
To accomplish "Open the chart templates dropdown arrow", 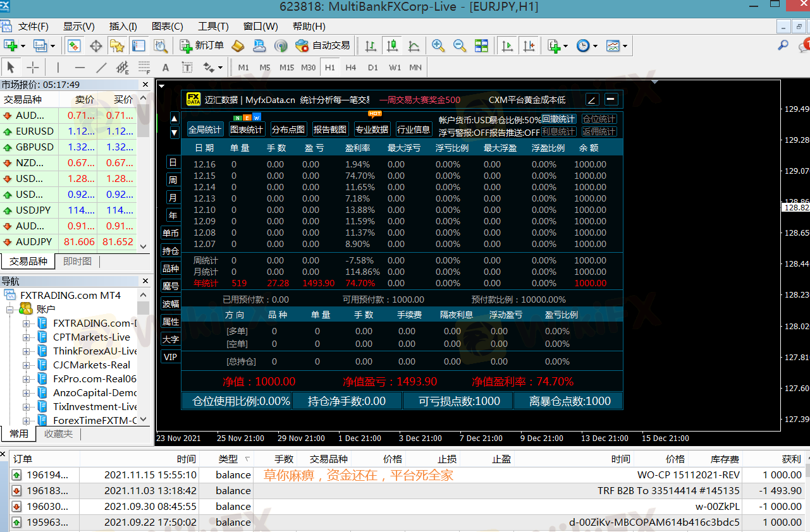I will (x=625, y=46).
